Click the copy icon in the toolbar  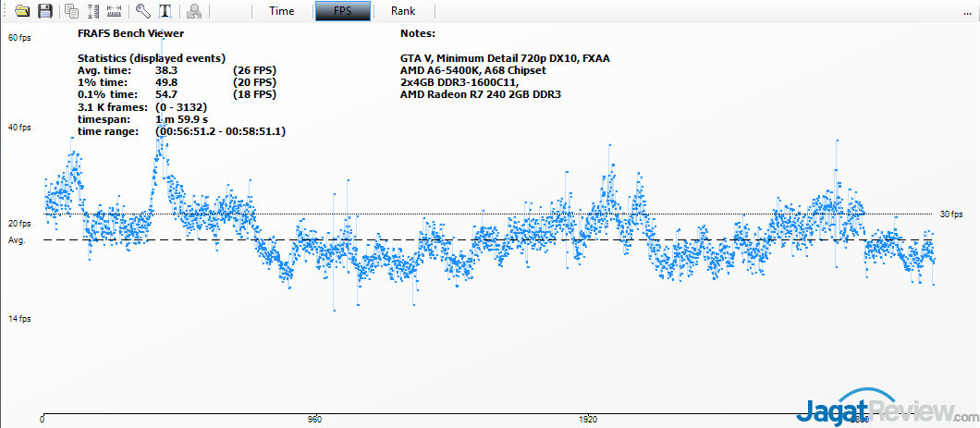coord(72,11)
